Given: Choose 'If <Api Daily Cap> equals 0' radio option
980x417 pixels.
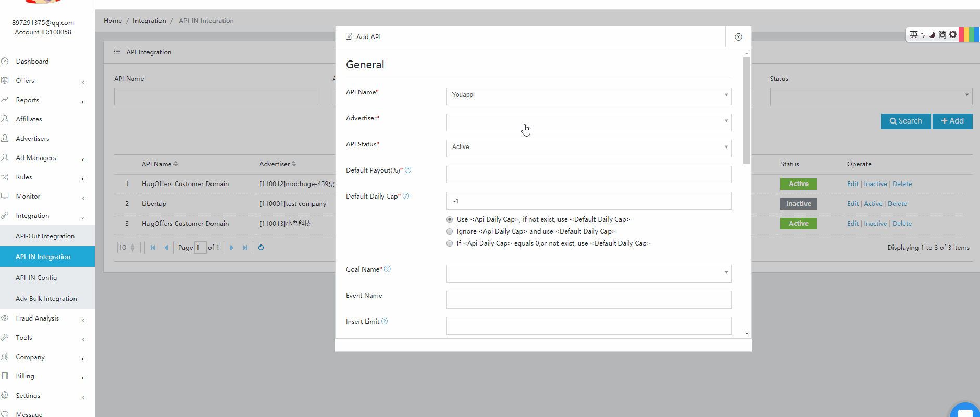Looking at the screenshot, I should [450, 243].
